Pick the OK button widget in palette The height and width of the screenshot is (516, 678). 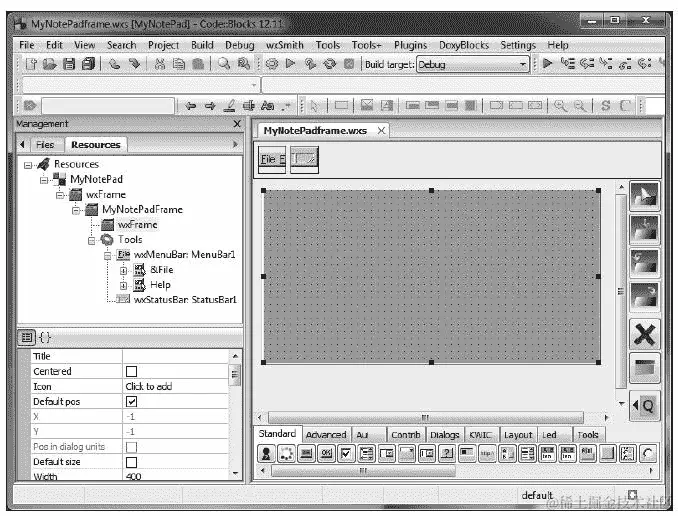coord(326,453)
